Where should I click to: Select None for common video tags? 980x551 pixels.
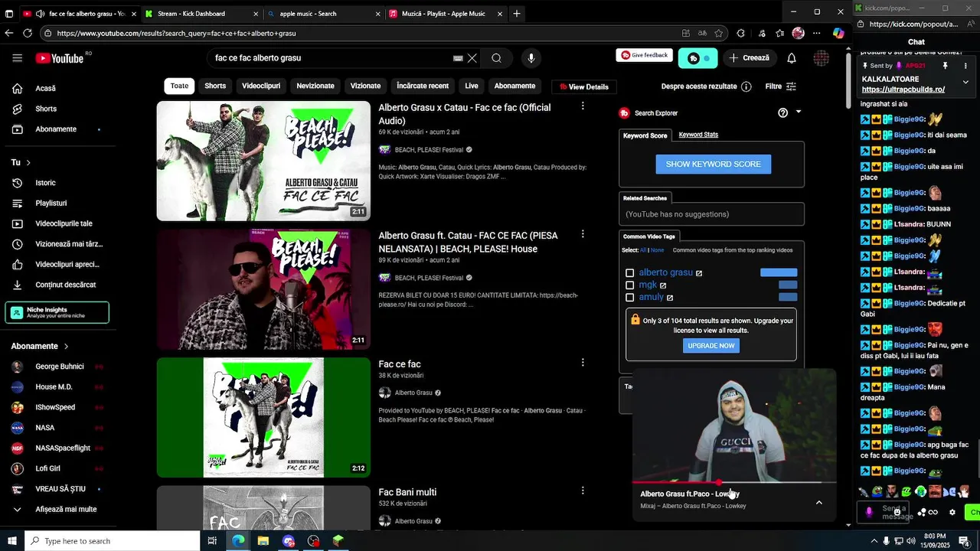click(657, 250)
